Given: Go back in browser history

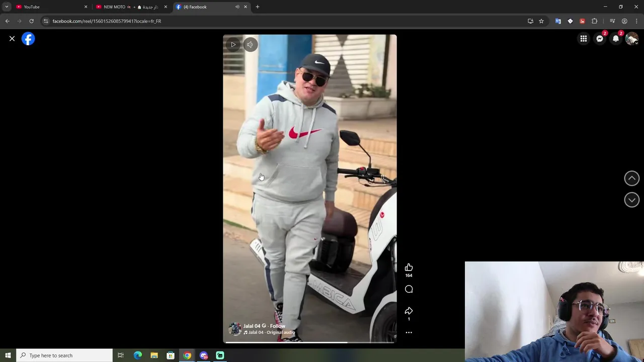Looking at the screenshot, I should (7, 21).
